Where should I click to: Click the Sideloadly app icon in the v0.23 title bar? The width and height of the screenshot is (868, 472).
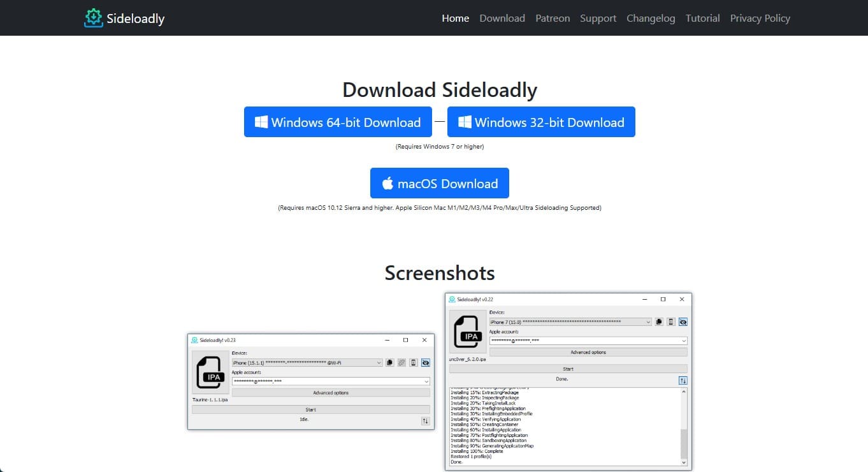[194, 340]
